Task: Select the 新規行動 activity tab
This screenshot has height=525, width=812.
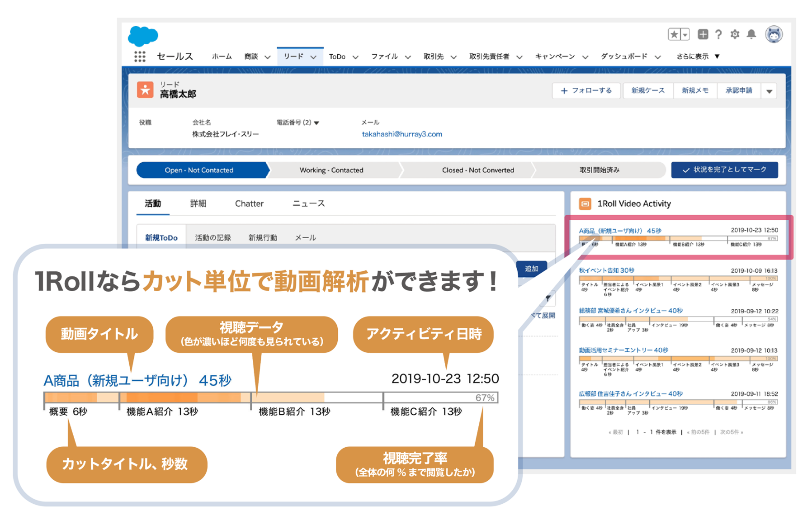Action: 263,238
